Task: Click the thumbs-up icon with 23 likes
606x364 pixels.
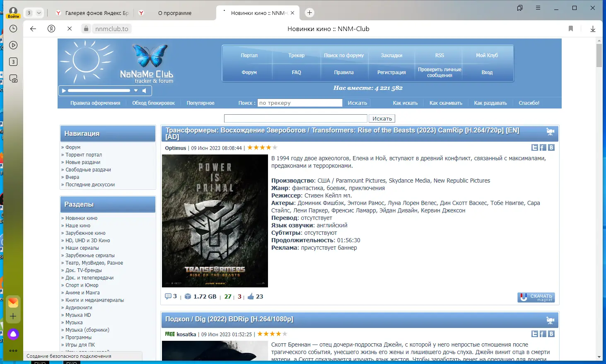Action: (x=251, y=296)
